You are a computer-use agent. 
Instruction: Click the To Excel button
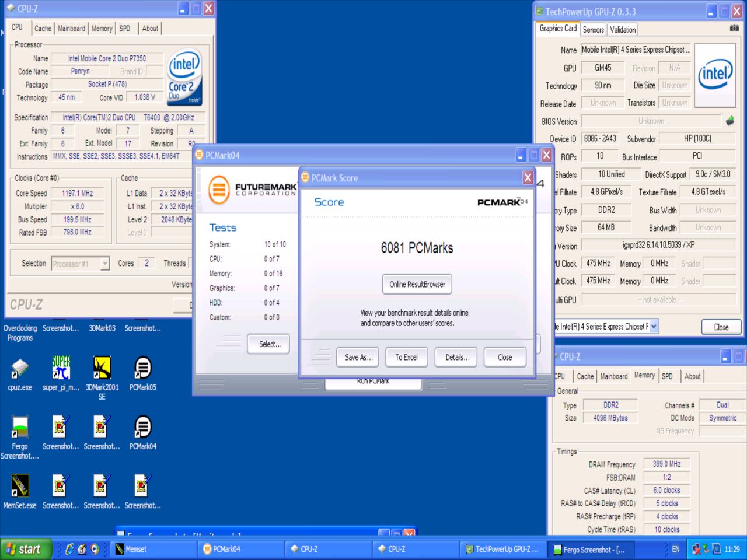point(407,357)
